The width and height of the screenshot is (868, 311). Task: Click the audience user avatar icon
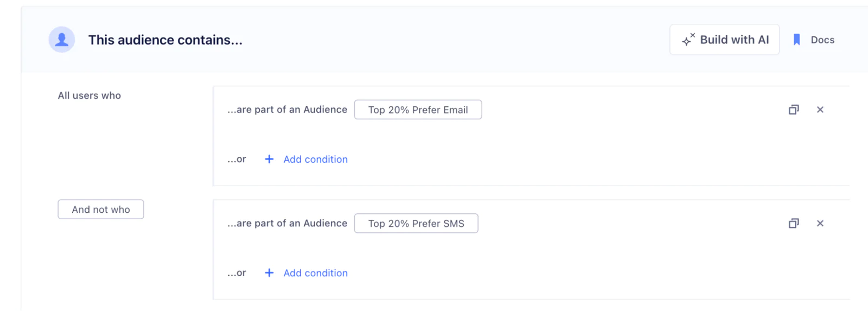[x=62, y=40]
